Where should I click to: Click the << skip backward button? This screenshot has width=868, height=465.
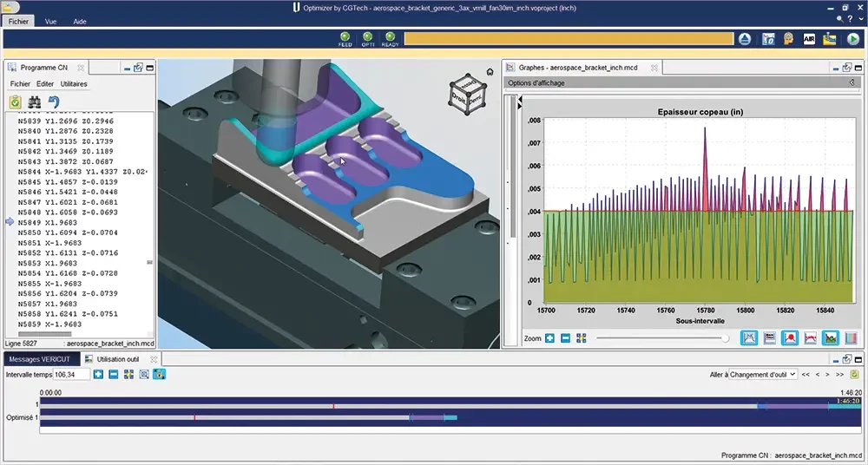tap(806, 374)
